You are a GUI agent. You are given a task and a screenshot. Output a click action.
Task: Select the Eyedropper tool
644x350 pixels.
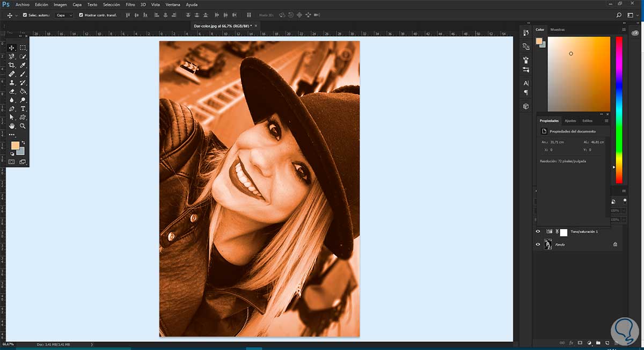[x=23, y=65]
